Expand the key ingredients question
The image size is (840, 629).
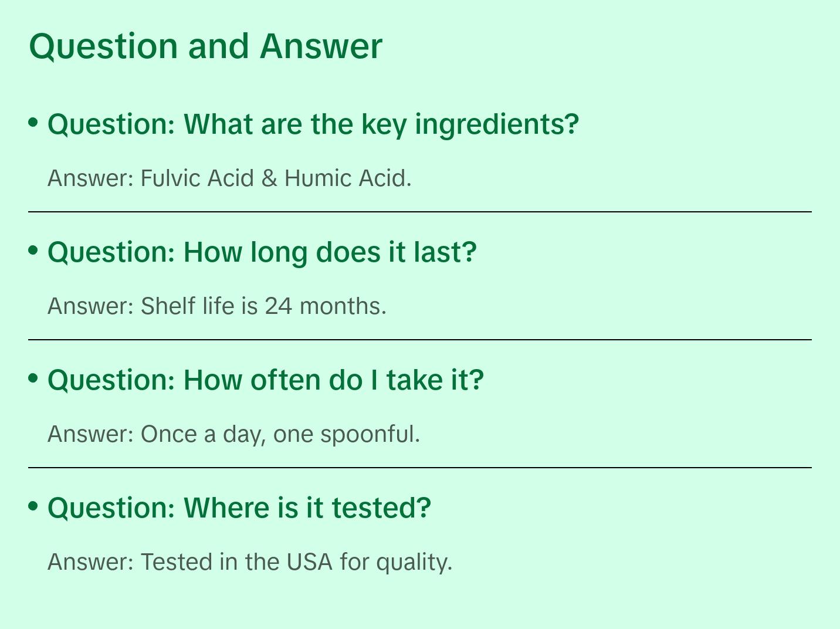tap(313, 124)
